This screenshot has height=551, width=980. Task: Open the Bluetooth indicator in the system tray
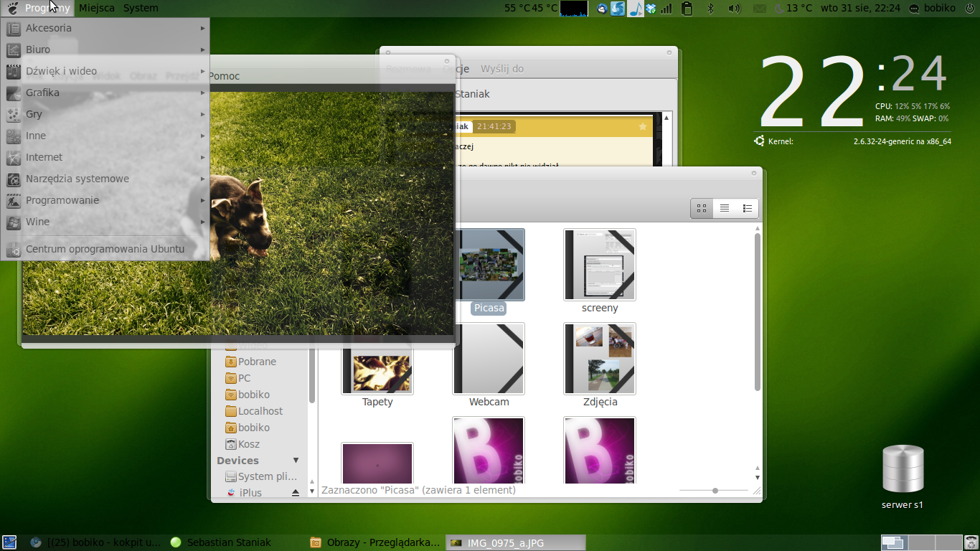click(x=711, y=9)
